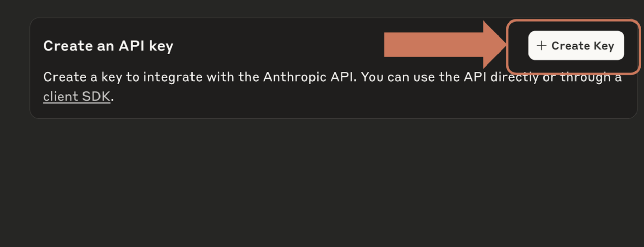The image size is (644, 247).
Task: Click the "You can use the API" sentence
Action: pyautogui.click(x=423, y=77)
